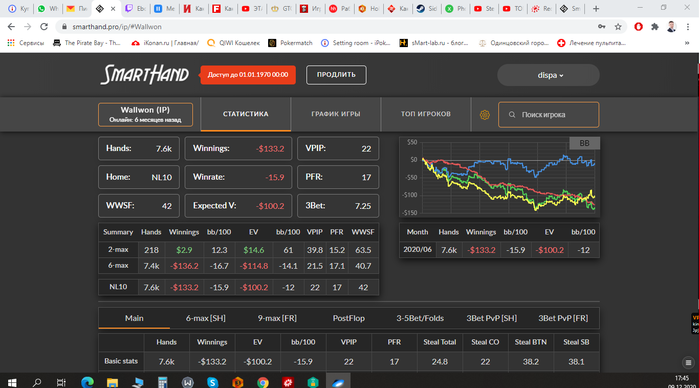Open Windows search on the taskbar

click(37, 382)
